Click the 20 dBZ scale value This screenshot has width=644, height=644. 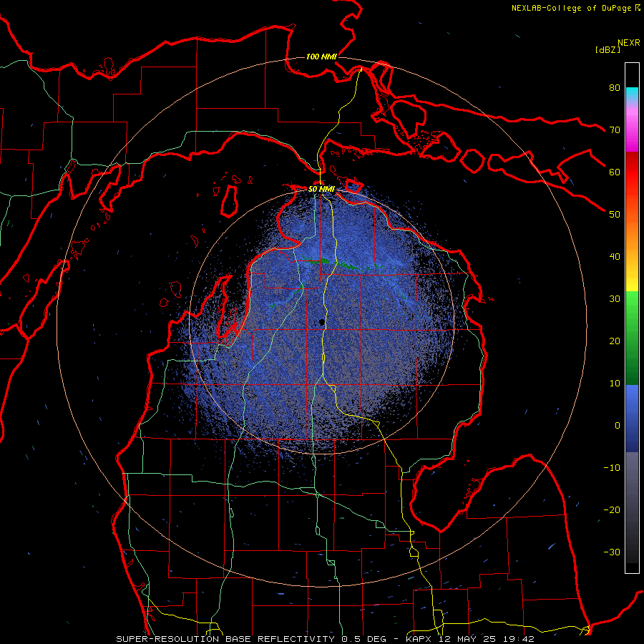click(x=615, y=341)
